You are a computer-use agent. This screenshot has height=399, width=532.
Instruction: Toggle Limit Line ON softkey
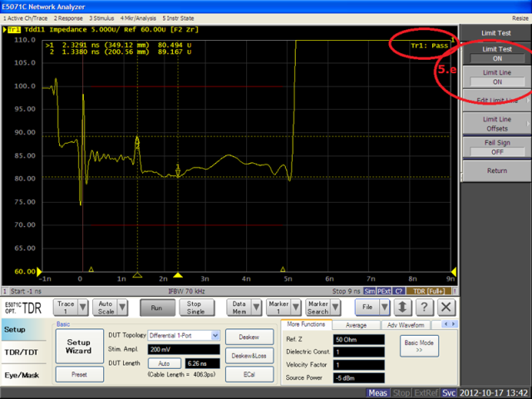pyautogui.click(x=497, y=77)
